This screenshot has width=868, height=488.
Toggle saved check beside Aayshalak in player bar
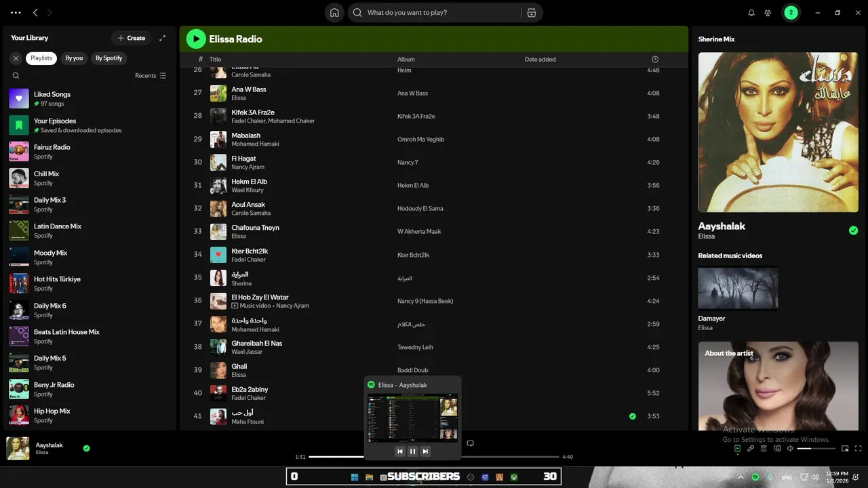point(86,448)
